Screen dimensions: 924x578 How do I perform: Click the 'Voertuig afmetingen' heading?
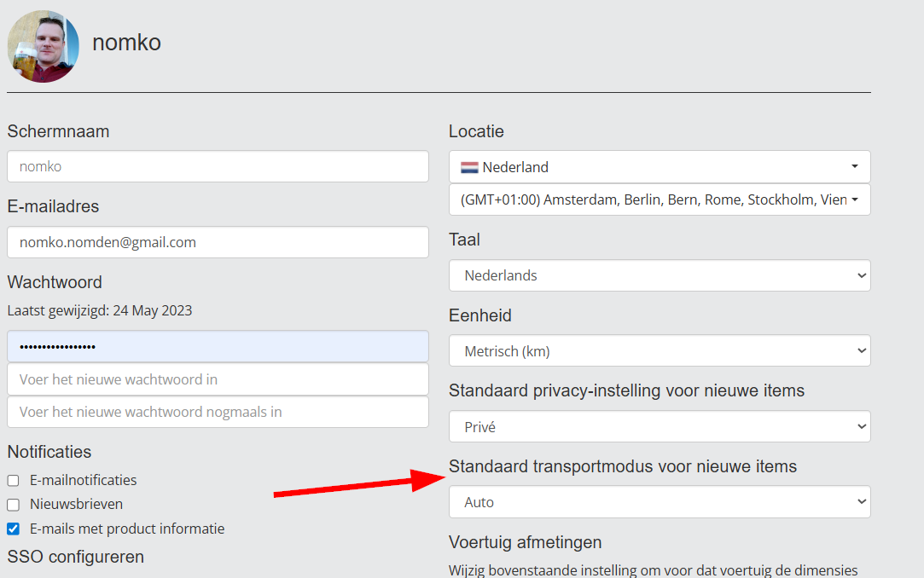click(525, 542)
